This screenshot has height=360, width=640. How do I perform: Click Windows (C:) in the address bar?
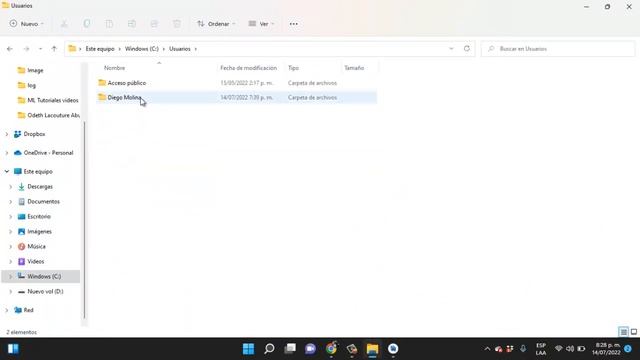(142, 49)
